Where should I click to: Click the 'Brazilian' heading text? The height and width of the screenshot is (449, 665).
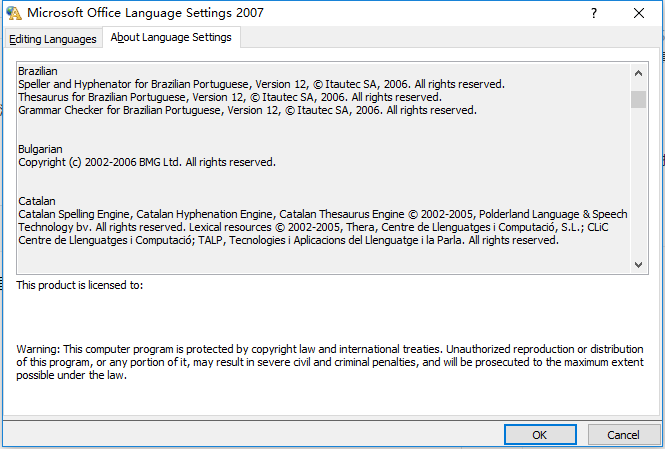click(38, 71)
